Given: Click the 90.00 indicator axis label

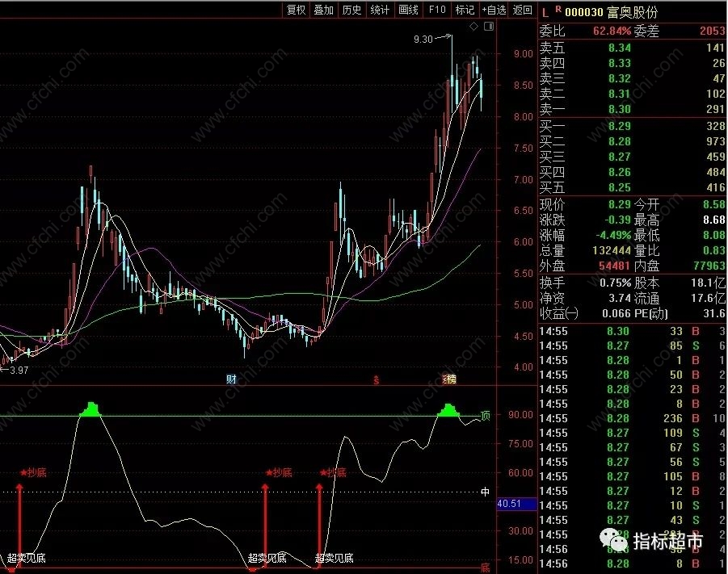Looking at the screenshot, I should (520, 415).
